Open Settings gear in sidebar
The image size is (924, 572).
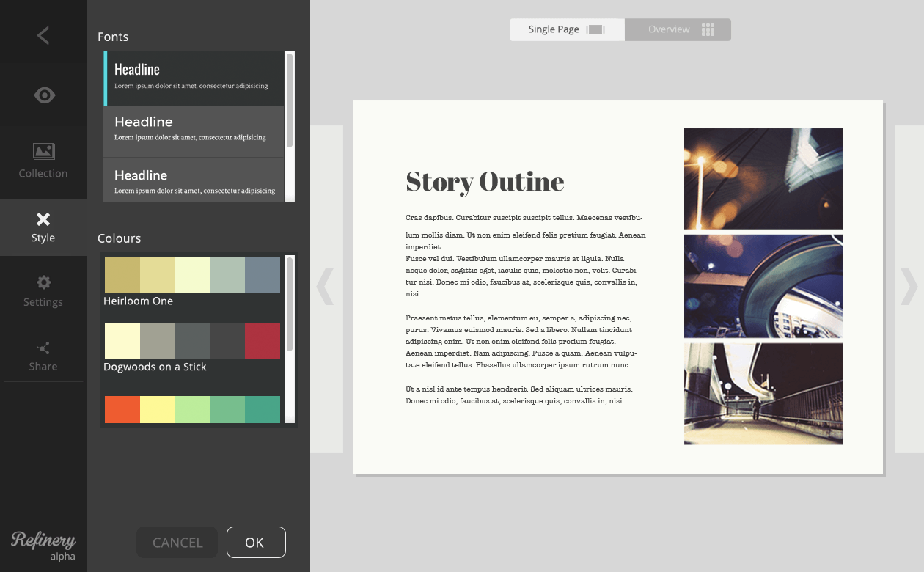pos(43,290)
